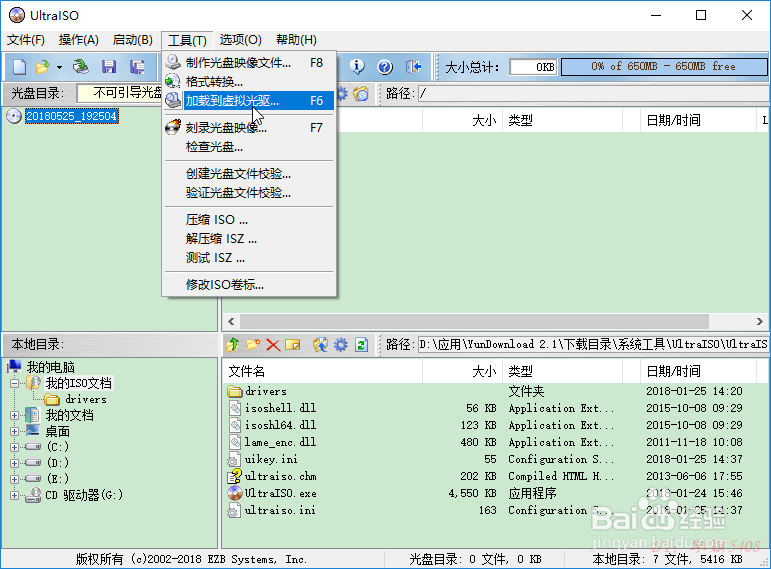
Task: Choose 制作光盘映像文件... menu entry
Action: 249,62
